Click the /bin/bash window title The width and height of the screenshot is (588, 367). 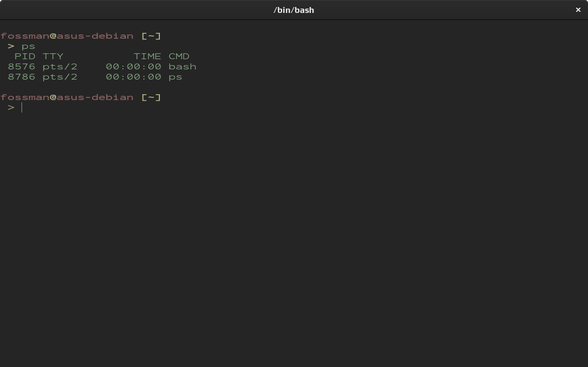point(293,10)
